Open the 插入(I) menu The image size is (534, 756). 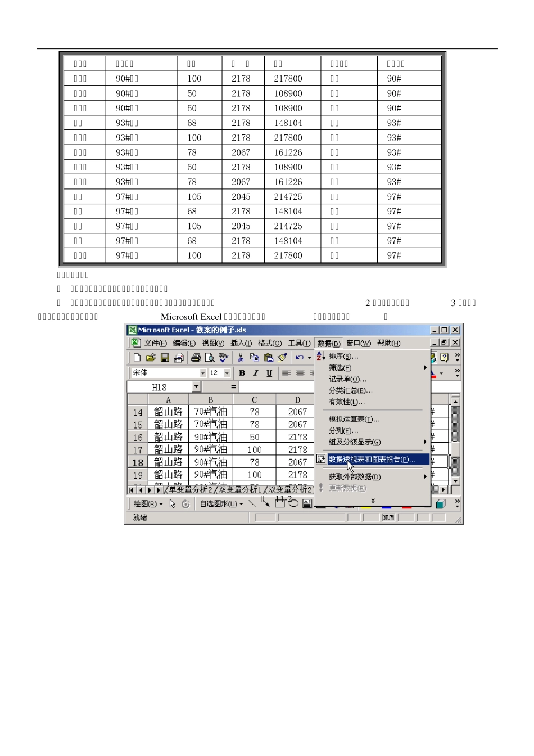tap(241, 343)
